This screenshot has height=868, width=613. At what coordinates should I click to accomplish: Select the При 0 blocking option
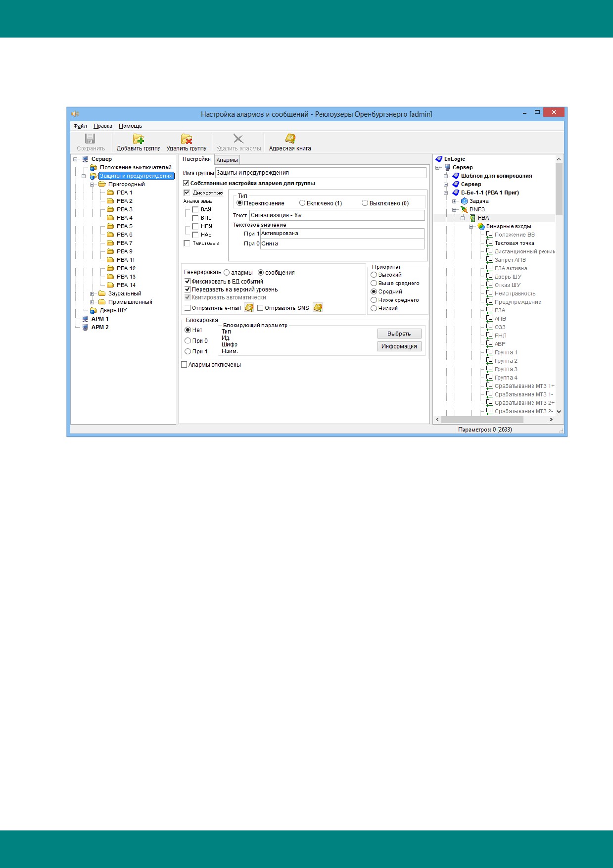point(188,340)
